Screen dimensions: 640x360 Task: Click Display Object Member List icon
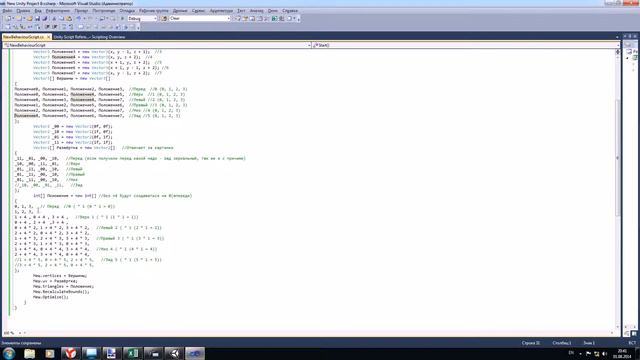8,27
